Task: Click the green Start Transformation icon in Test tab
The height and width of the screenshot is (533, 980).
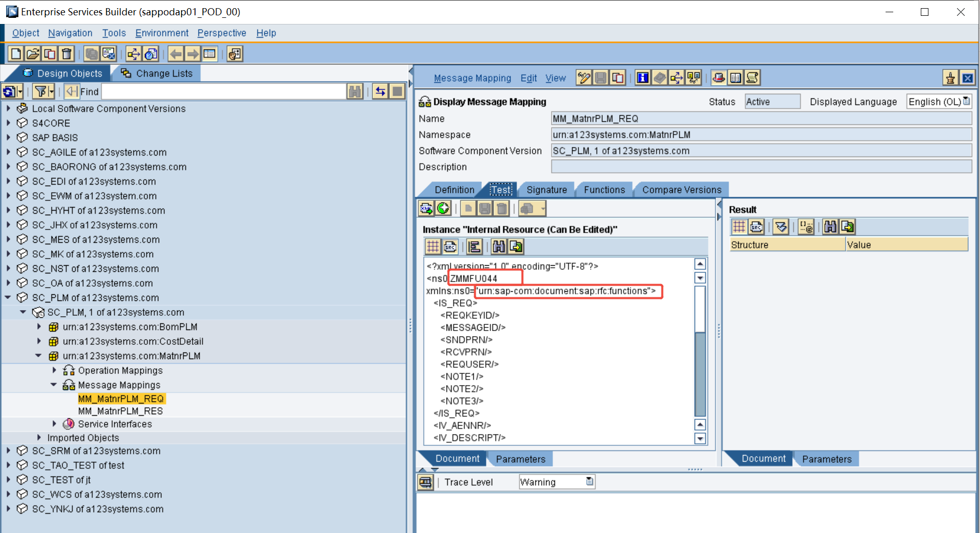Action: 444,208
